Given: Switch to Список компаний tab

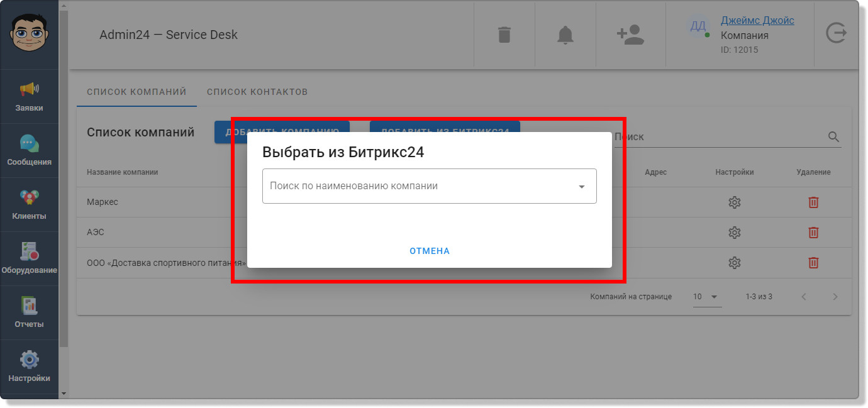Looking at the screenshot, I should coord(136,92).
